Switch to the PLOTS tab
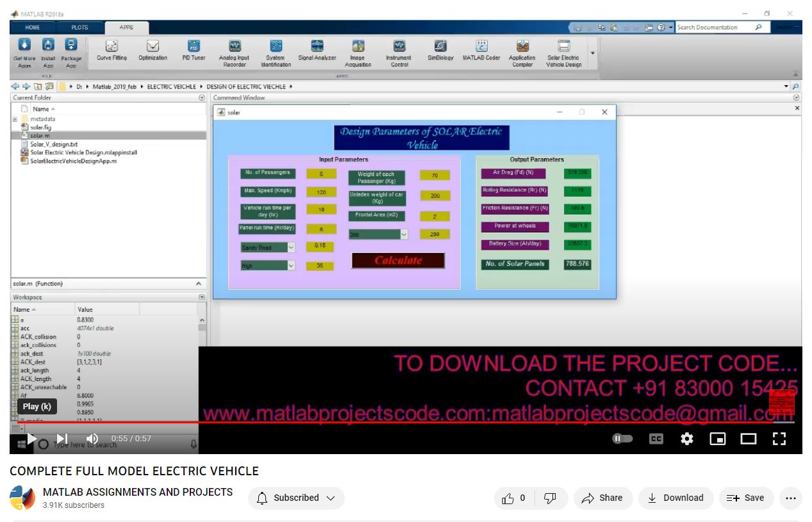The image size is (812, 522). 80,28
